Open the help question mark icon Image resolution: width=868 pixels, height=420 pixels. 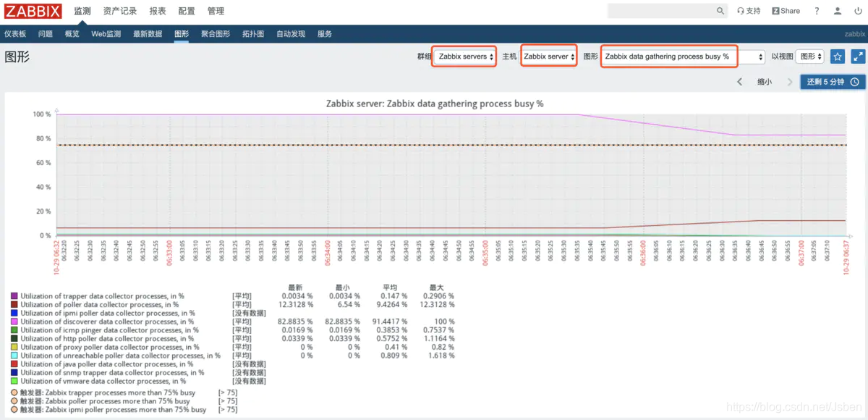(817, 11)
